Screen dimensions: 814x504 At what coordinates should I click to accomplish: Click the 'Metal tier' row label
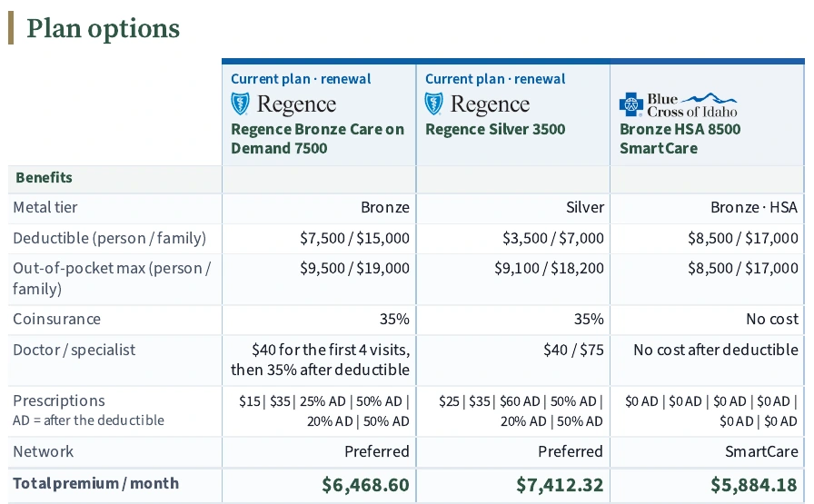(x=45, y=208)
